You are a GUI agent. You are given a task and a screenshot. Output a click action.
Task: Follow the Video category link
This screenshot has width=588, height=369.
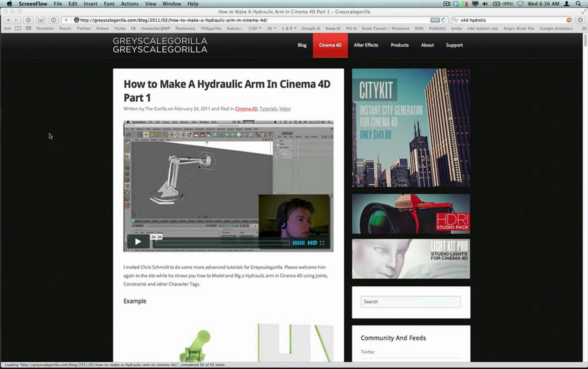tap(285, 109)
